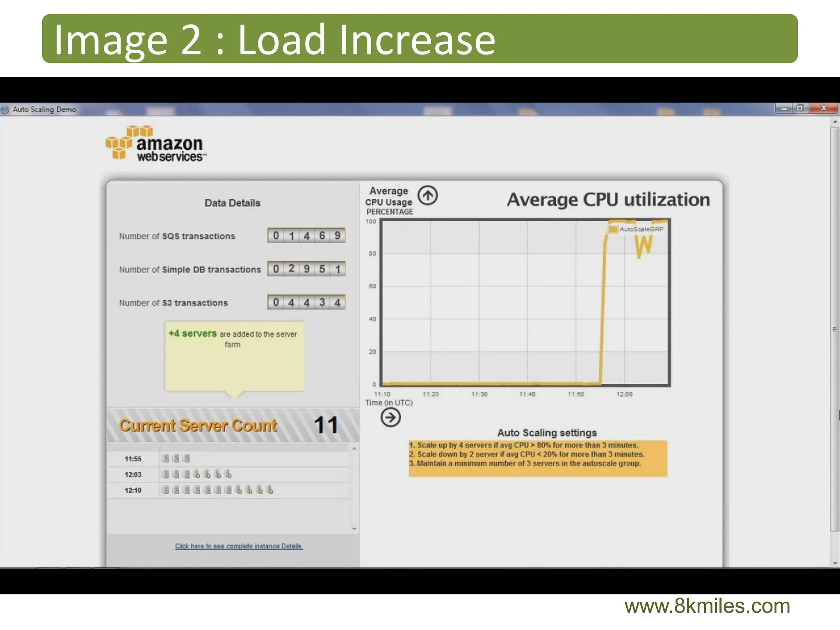The width and height of the screenshot is (840, 630).
Task: Click the 'Number of Simple DB transactions' label
Action: pyautogui.click(x=190, y=269)
